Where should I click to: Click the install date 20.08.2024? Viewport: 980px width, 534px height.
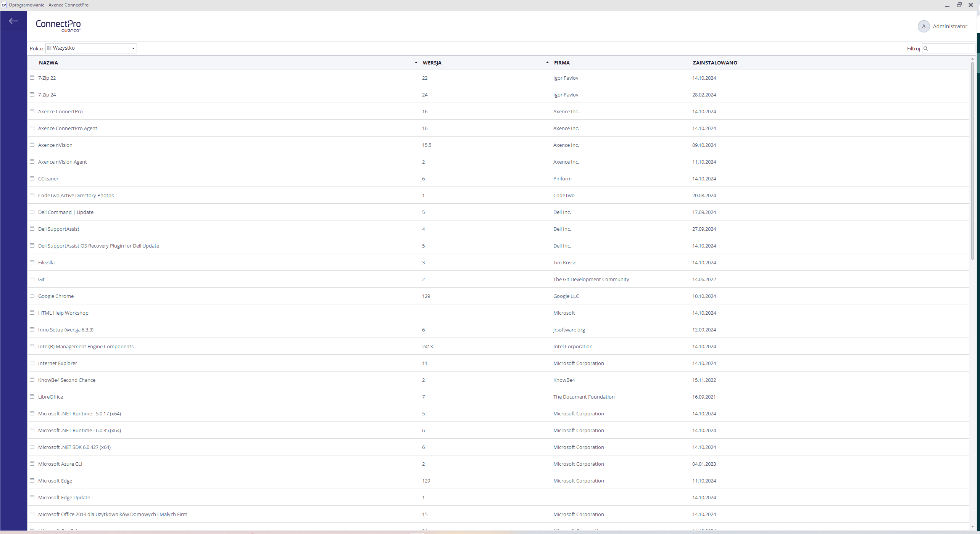pyautogui.click(x=704, y=195)
